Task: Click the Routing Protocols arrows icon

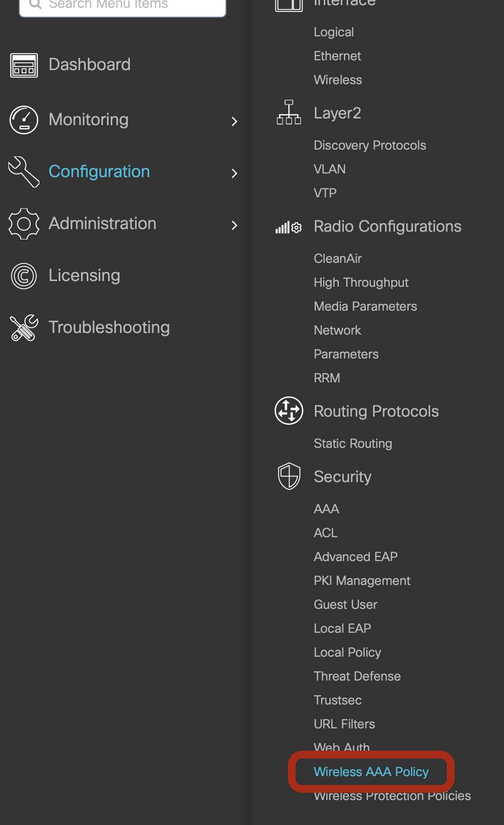Action: pos(289,410)
